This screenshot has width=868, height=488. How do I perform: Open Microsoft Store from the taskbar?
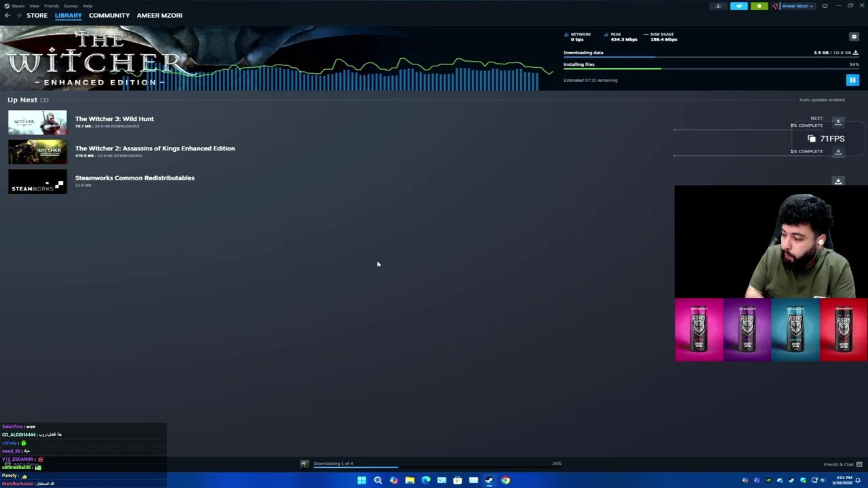(458, 481)
